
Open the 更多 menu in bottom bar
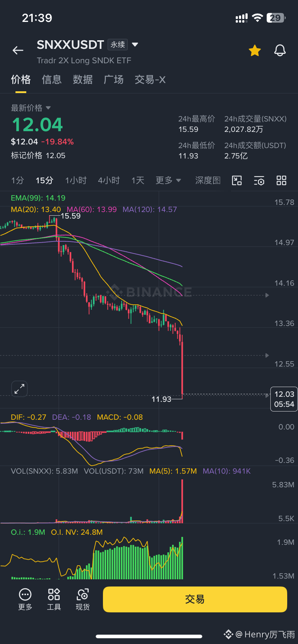(25, 599)
